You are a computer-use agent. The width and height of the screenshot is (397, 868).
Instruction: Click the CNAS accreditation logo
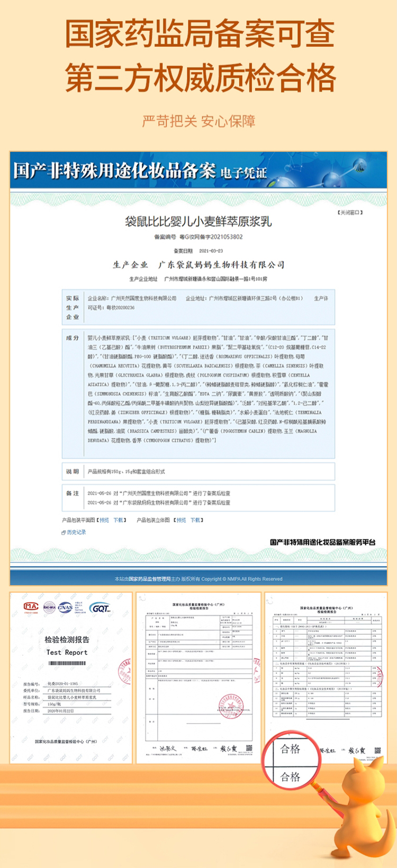pyautogui.click(x=66, y=607)
